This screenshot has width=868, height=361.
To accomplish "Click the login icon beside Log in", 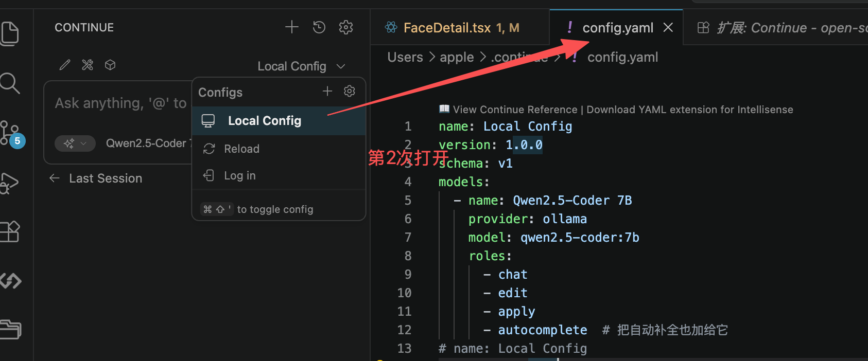I will (209, 175).
